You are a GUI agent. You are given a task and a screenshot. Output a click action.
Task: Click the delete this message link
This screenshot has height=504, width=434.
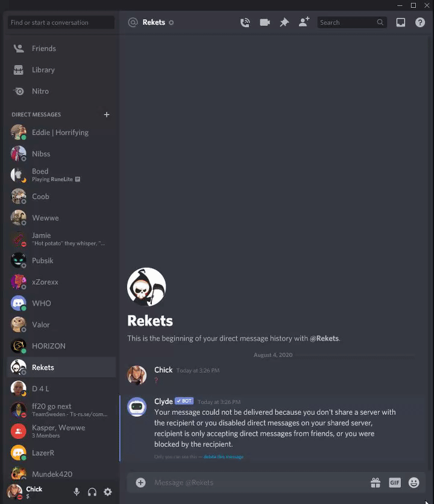224,457
